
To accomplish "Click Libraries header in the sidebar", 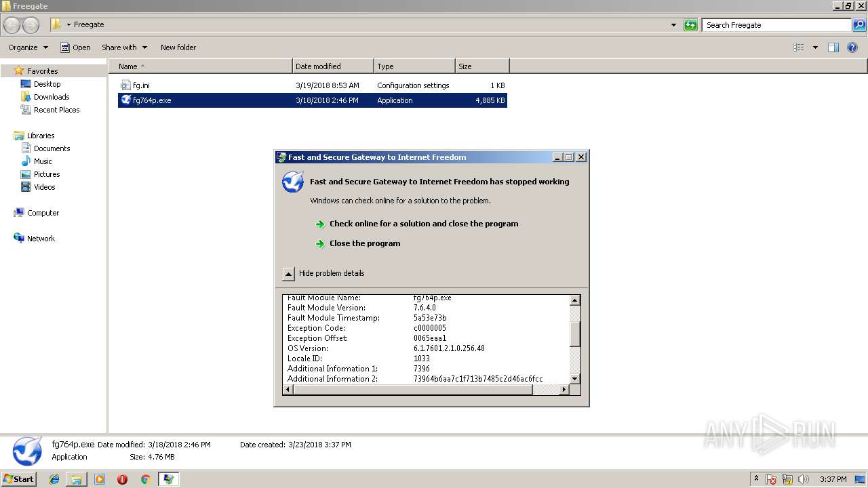I will click(40, 136).
